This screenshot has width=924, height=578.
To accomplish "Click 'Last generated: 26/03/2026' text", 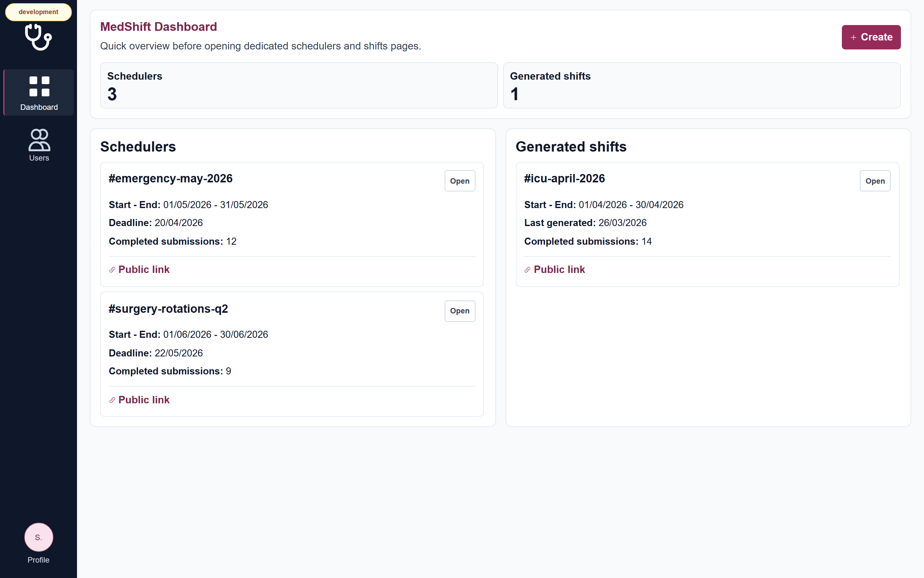I will pos(585,223).
